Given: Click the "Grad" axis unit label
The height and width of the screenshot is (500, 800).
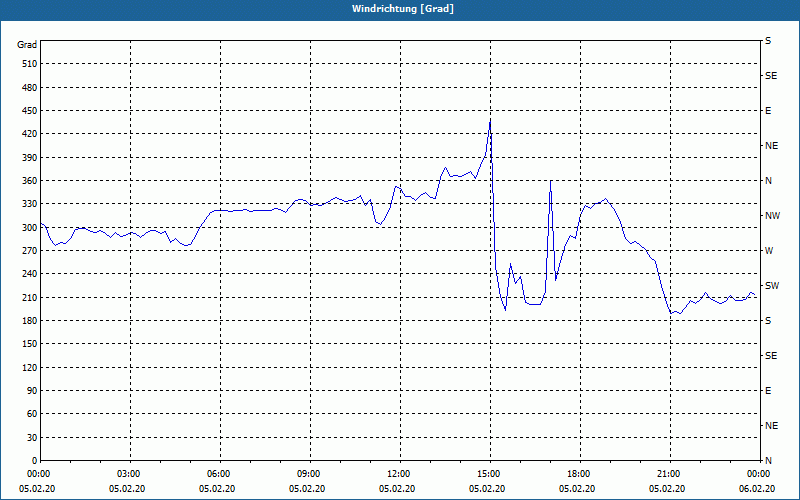Looking at the screenshot, I should coord(27,45).
